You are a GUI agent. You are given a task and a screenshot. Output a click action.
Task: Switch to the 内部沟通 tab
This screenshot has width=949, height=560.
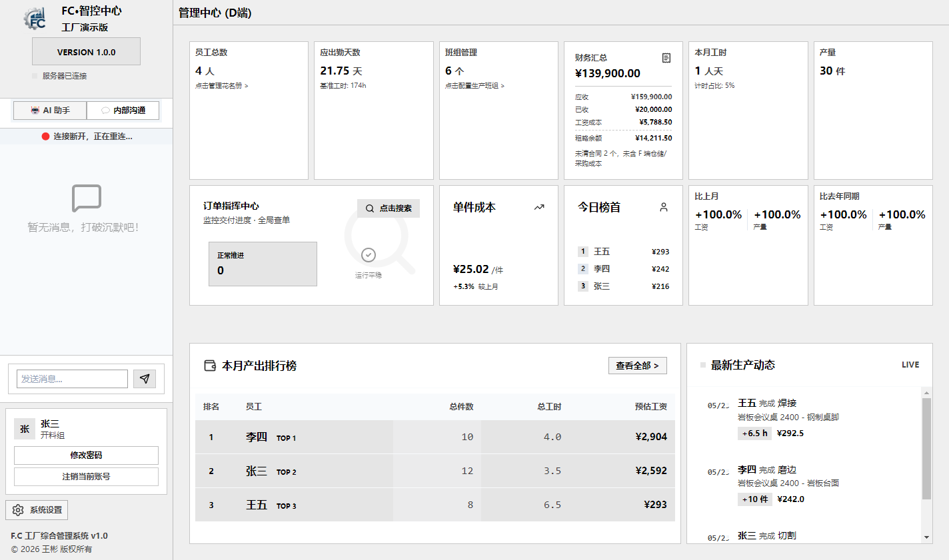(x=123, y=111)
